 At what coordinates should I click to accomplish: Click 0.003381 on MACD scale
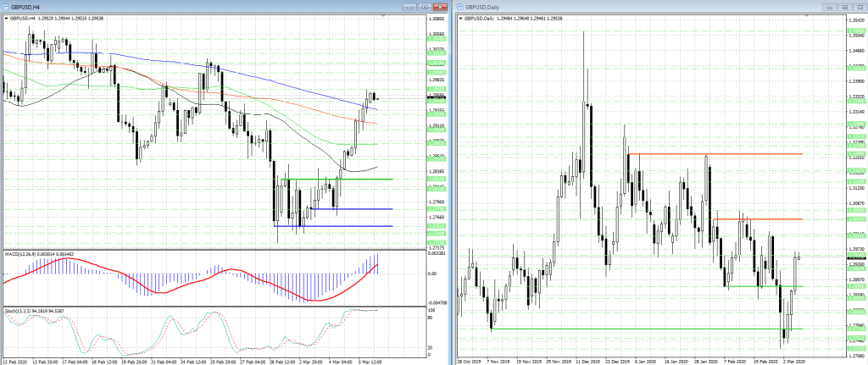(437, 253)
